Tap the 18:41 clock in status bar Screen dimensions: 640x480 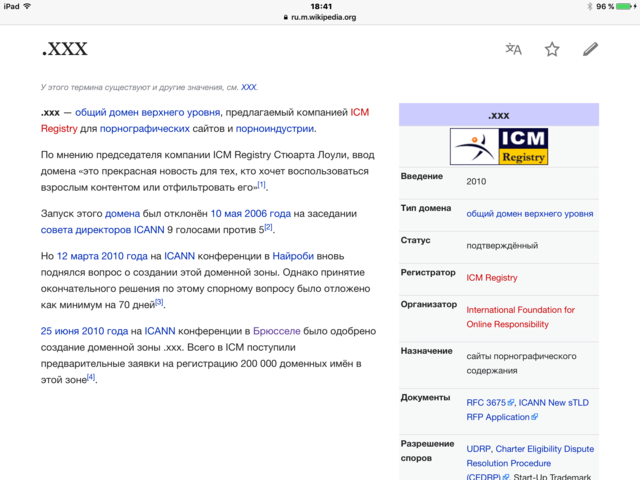coord(321,6)
